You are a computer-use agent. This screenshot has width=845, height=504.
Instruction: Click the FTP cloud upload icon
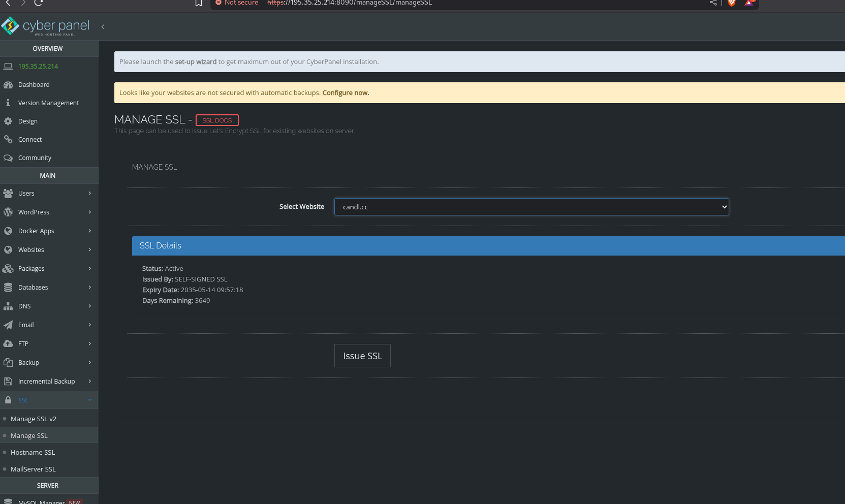point(8,343)
